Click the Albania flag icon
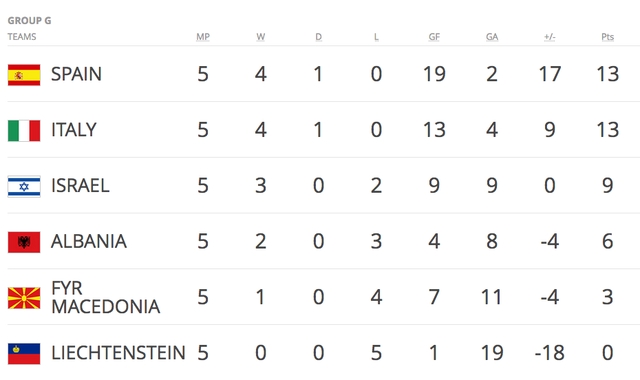Screen dimensions: 640x380 point(24,242)
